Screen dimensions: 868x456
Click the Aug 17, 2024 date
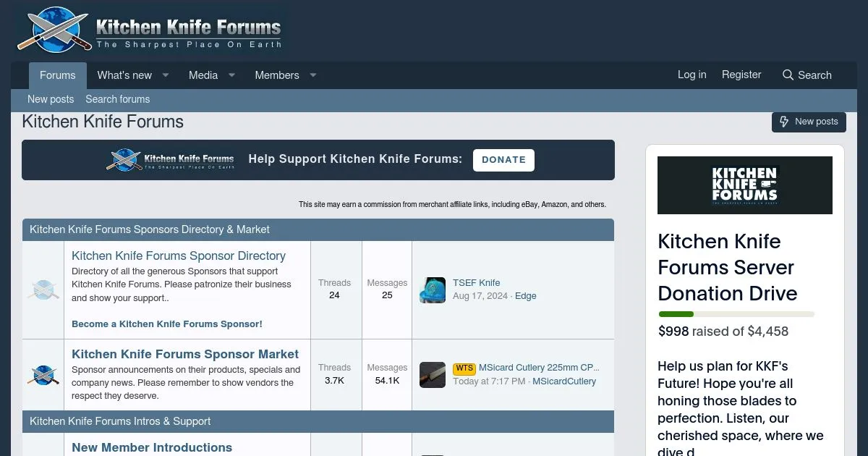[x=480, y=296]
